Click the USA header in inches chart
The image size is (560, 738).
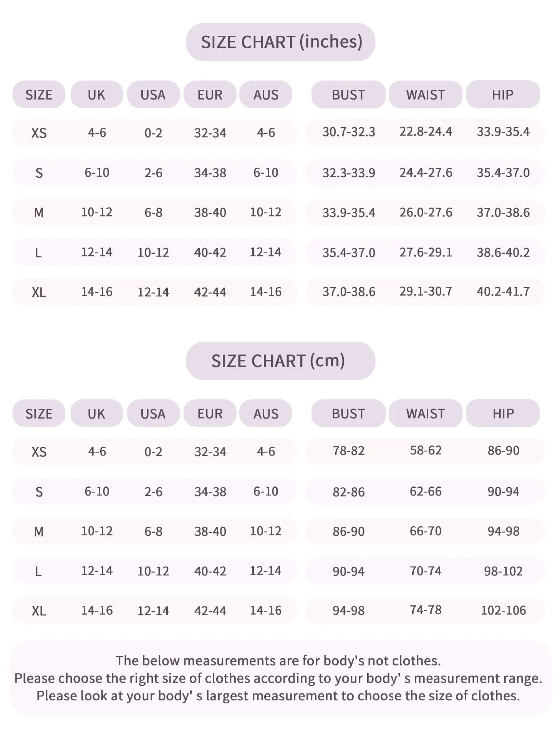click(153, 94)
